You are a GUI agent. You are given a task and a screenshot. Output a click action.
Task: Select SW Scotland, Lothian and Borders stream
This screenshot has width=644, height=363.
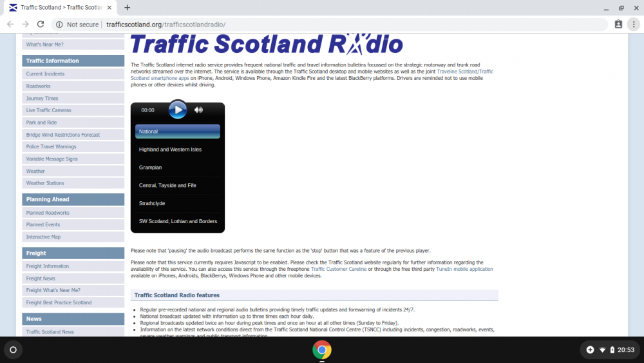pos(178,221)
